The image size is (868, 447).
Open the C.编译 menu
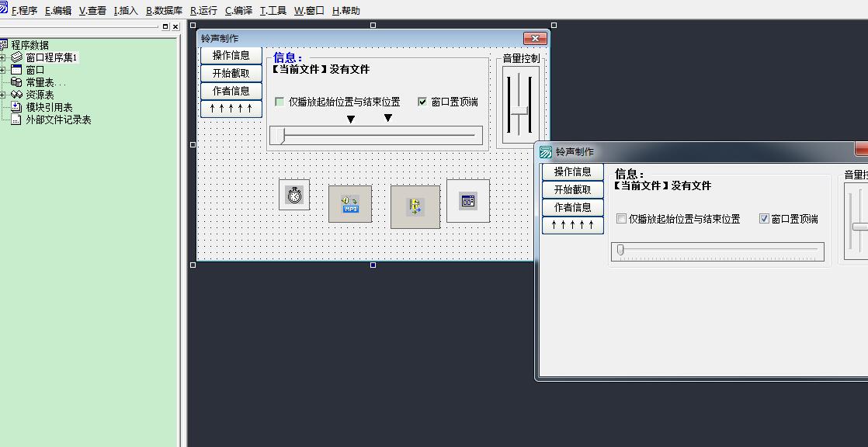[238, 11]
